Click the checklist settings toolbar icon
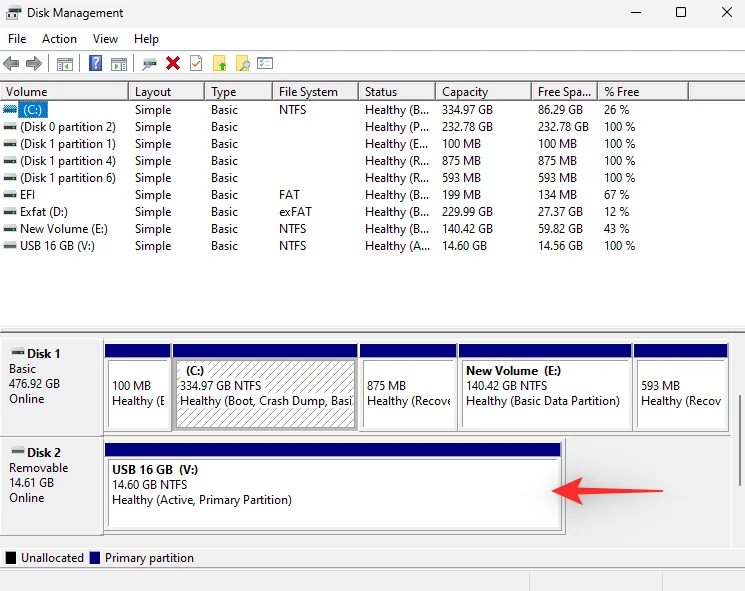745x591 pixels. coord(265,63)
